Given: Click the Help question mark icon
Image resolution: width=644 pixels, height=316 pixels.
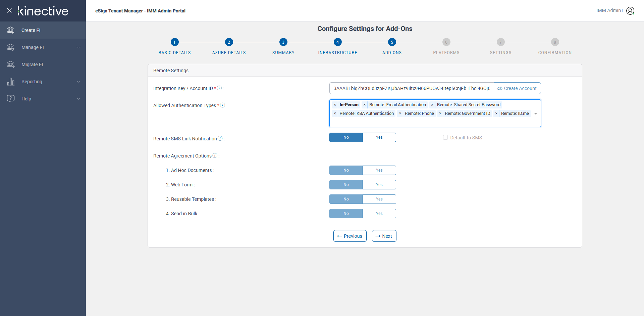Looking at the screenshot, I should (11, 98).
